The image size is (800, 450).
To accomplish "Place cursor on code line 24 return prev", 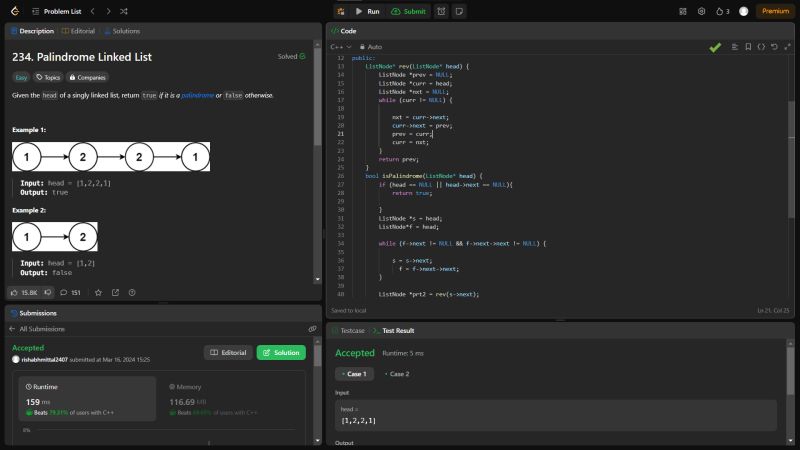I will click(x=398, y=159).
